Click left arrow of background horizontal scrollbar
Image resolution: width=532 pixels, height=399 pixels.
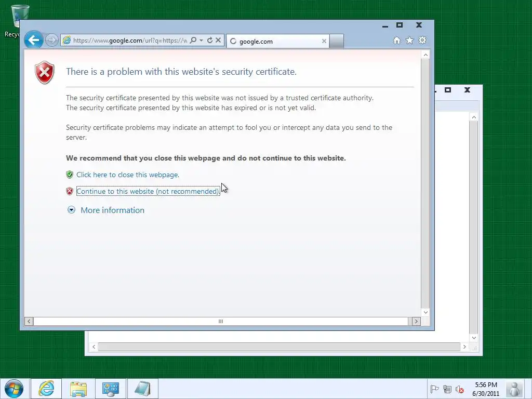tap(94, 347)
